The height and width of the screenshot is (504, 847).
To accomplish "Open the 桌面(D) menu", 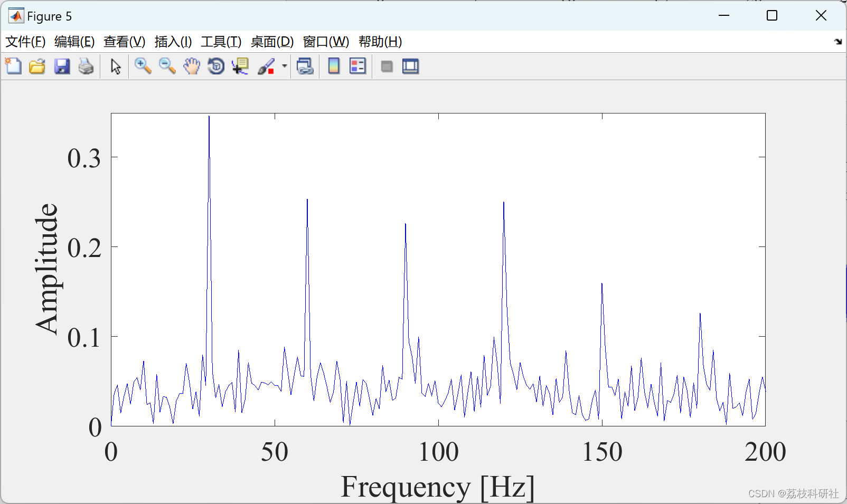I will 272,42.
